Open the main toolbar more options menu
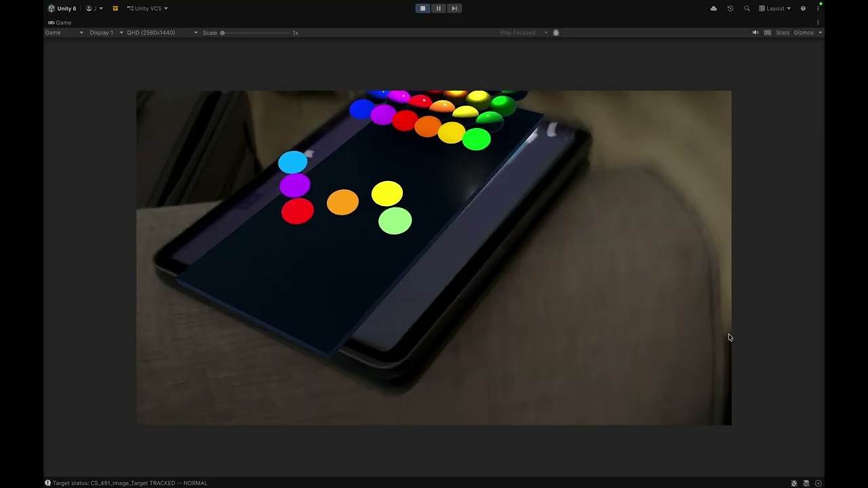Image resolution: width=868 pixels, height=488 pixels. click(818, 9)
